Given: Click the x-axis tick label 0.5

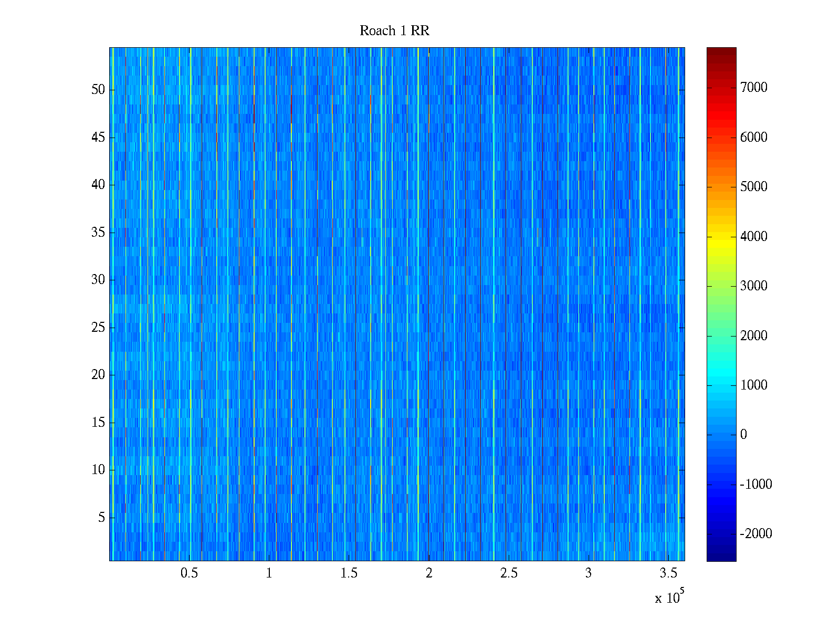Looking at the screenshot, I should point(189,573).
